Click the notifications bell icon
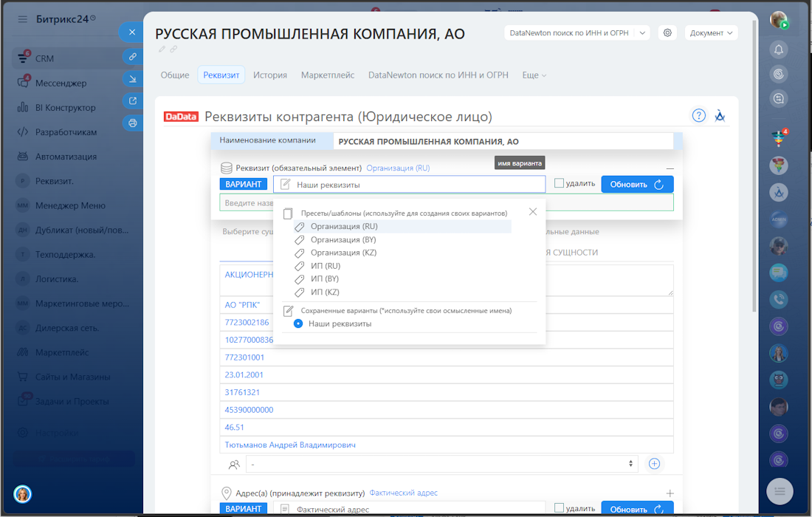Image resolution: width=812 pixels, height=517 pixels. click(778, 50)
